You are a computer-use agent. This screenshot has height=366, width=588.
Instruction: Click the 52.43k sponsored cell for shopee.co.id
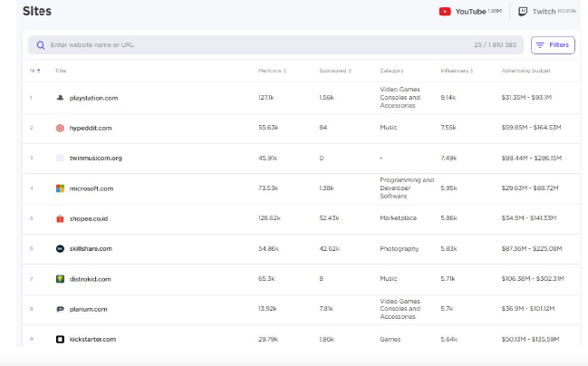click(329, 217)
